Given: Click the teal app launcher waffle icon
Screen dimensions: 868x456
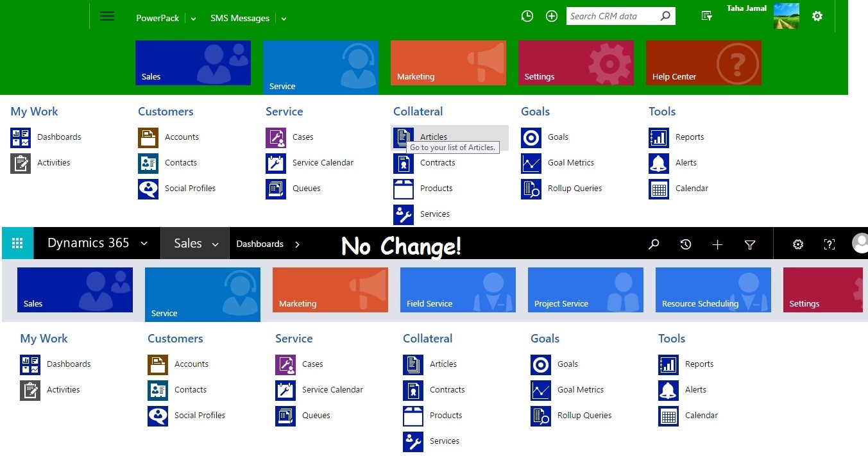Looking at the screenshot, I should coord(17,244).
